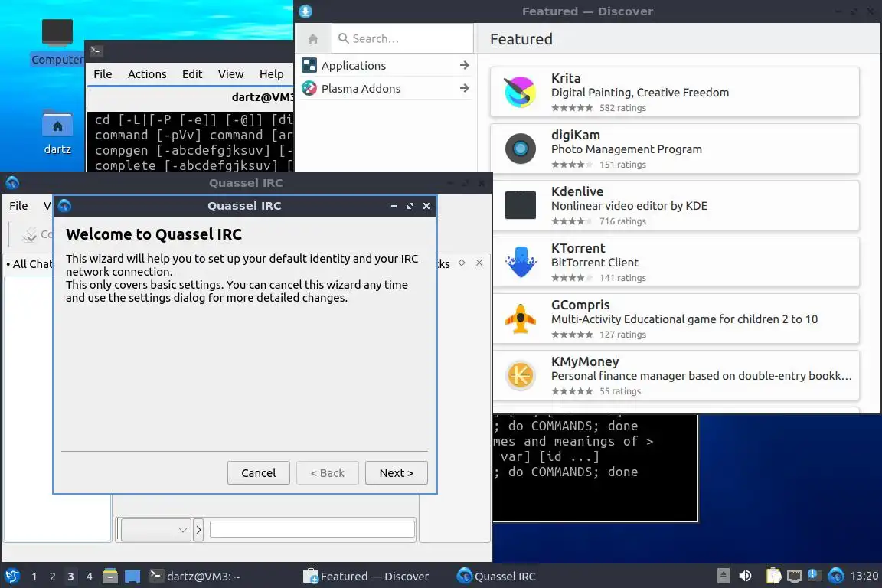Expand the Applications category arrow
Viewport: 882px width, 588px height.
464,65
